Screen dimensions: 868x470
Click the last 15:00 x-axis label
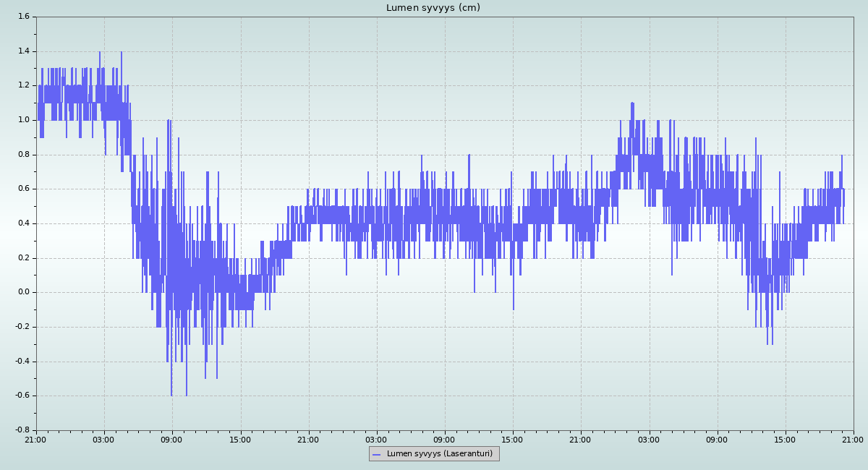point(785,439)
